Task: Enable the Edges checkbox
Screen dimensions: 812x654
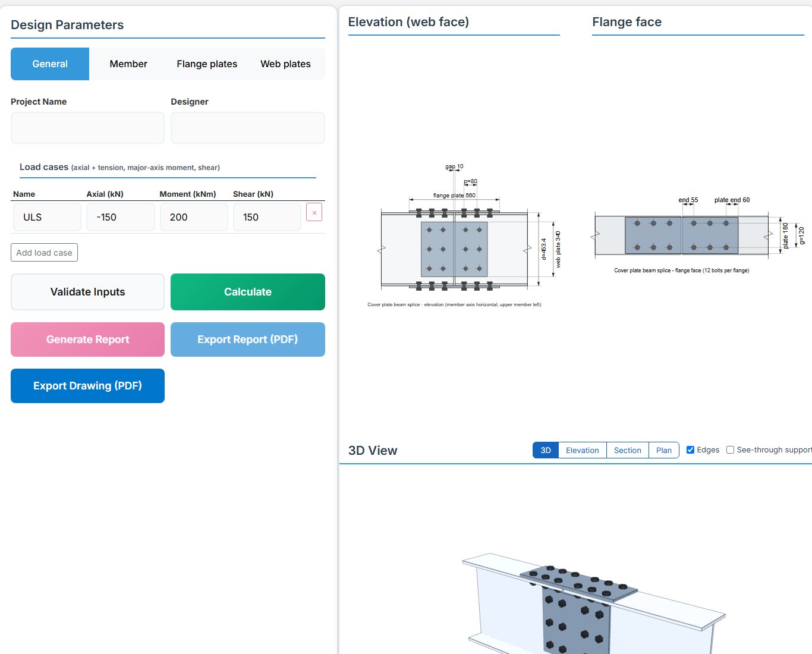Action: pos(690,450)
